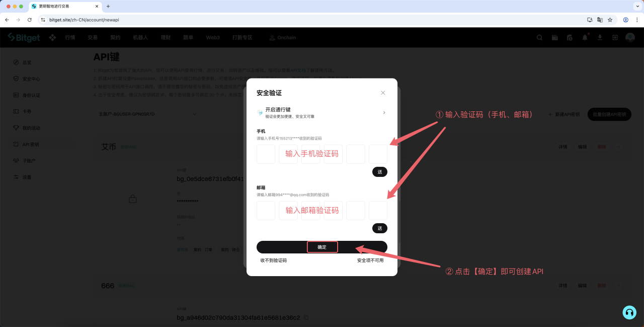This screenshot has width=644, height=327.
Task: Open the 行情 menu
Action: [70, 38]
